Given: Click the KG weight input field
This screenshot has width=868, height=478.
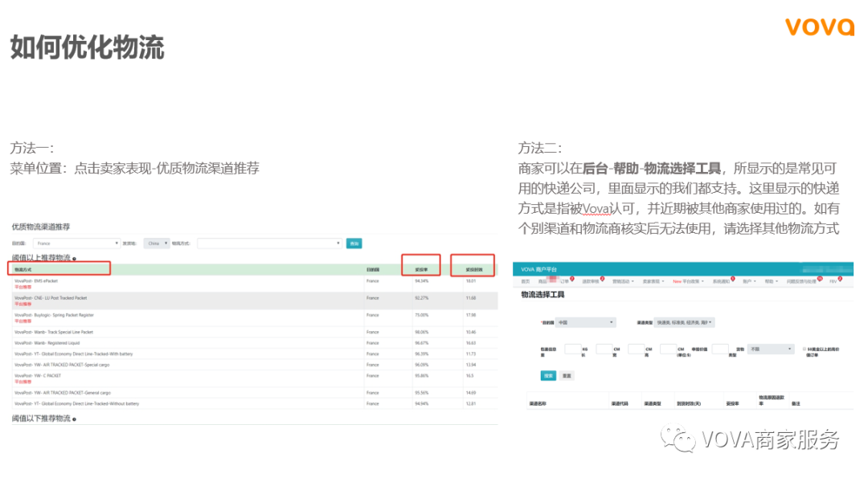Looking at the screenshot, I should [x=571, y=349].
